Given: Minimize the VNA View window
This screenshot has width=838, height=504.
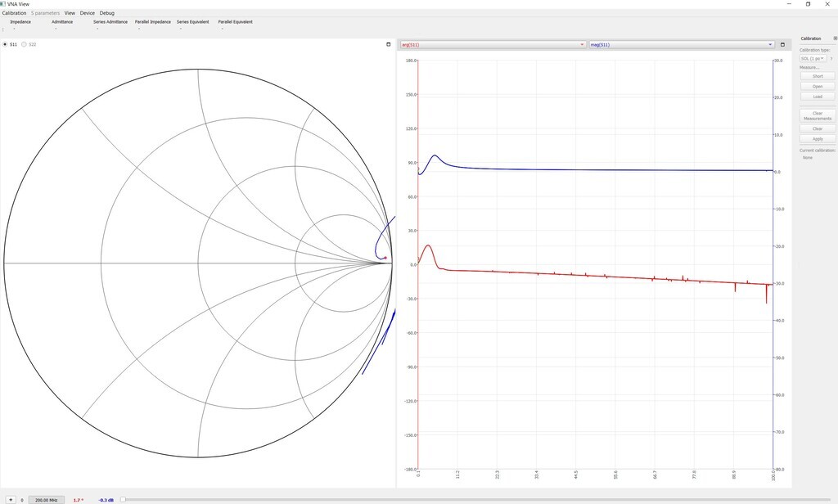Looking at the screenshot, I should point(789,4).
